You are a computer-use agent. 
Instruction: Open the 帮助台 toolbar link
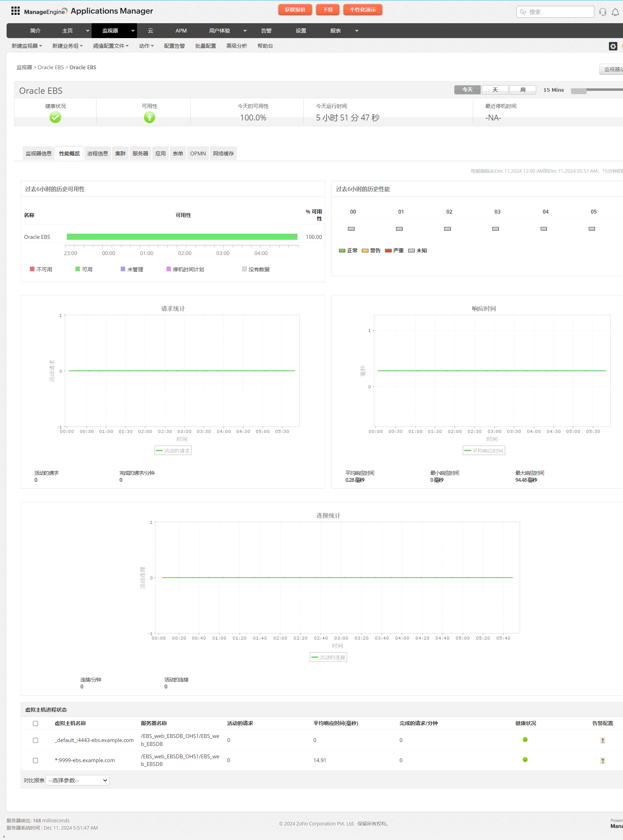pyautogui.click(x=265, y=46)
